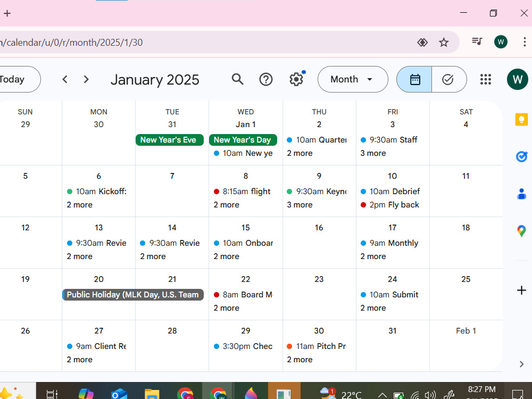Bookmark this page star icon
This screenshot has width=532, height=399.
click(444, 43)
